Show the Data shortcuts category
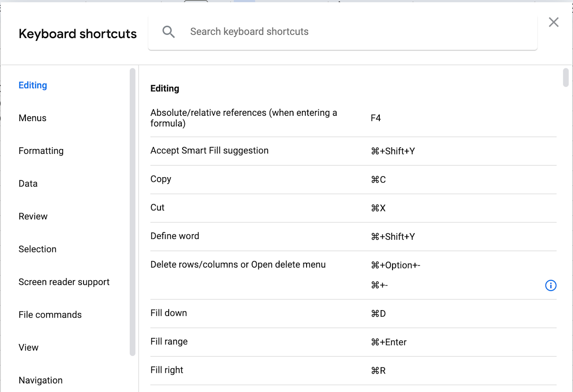573x392 pixels. 28,183
